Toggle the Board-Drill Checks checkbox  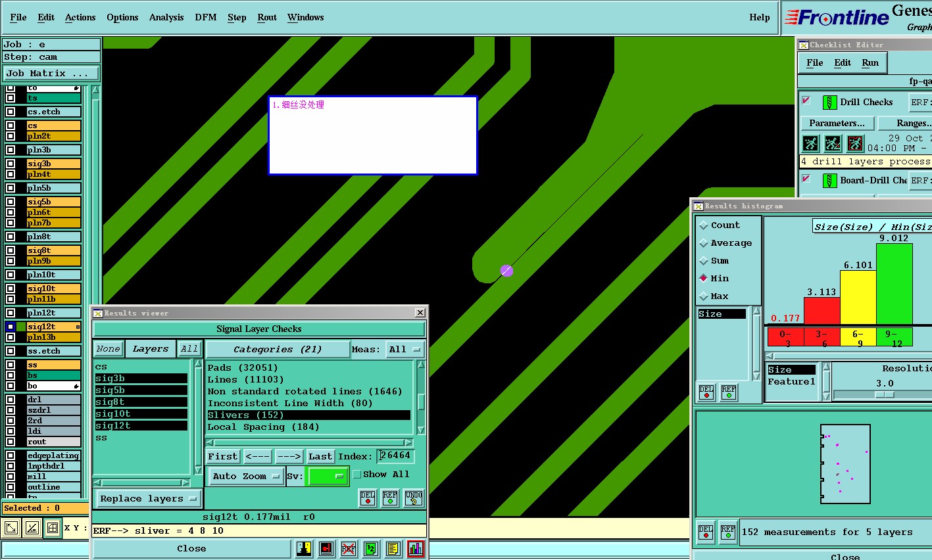(x=806, y=178)
